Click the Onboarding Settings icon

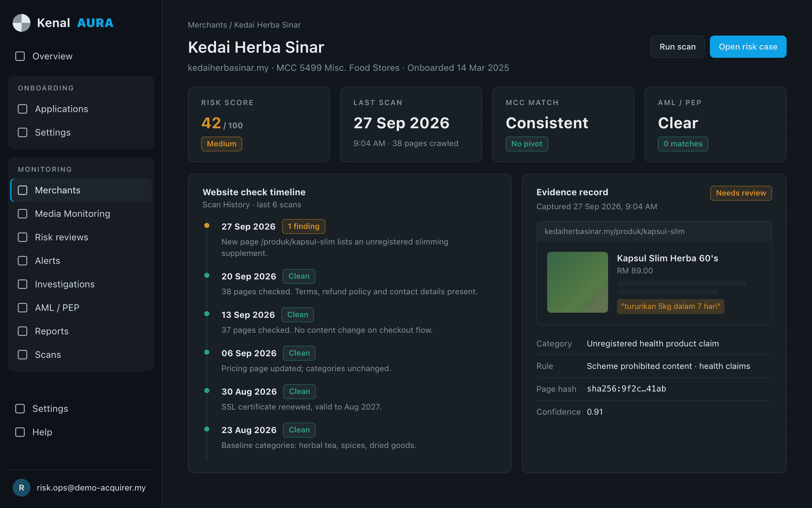click(23, 132)
